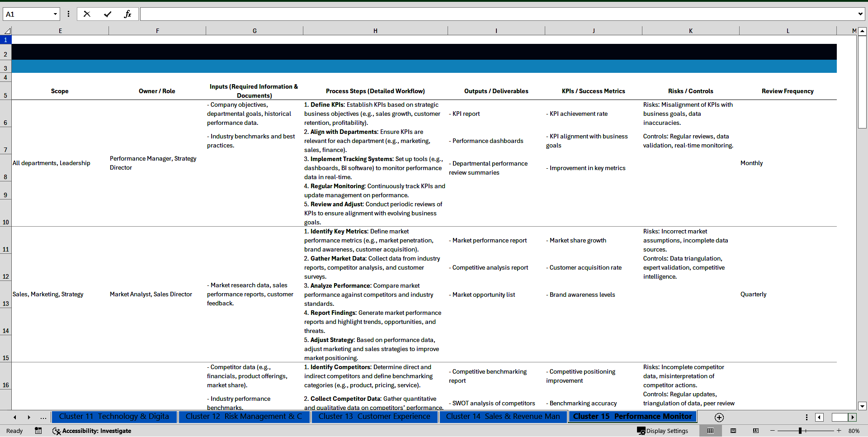Switch to the Cluster 12 Risk Management tab
Image resolution: width=868 pixels, height=437 pixels.
tap(244, 417)
